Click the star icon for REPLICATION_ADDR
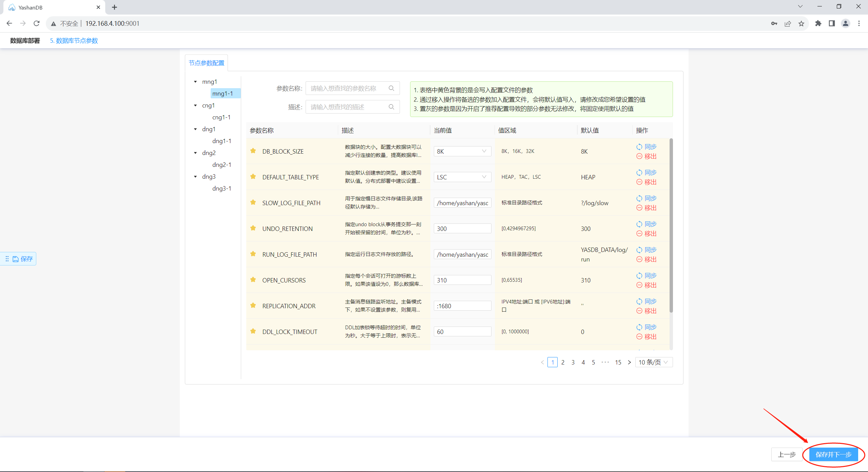Image resolution: width=868 pixels, height=472 pixels. tap(253, 306)
